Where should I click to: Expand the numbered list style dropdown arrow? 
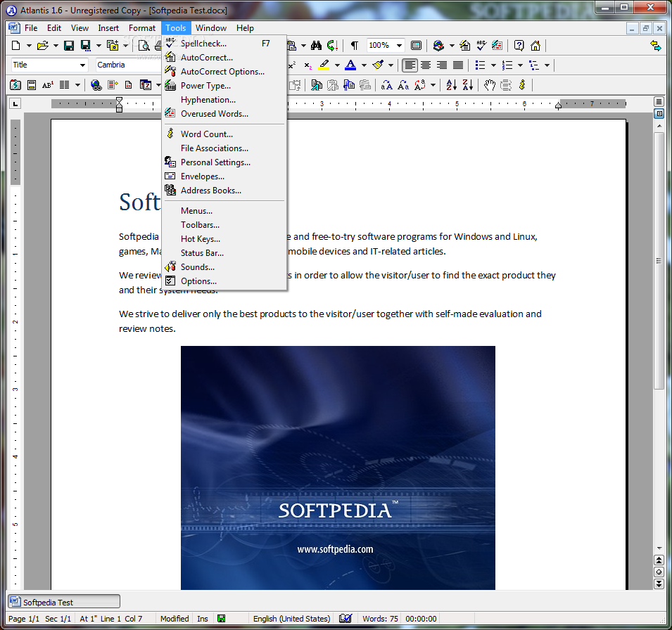520,65
